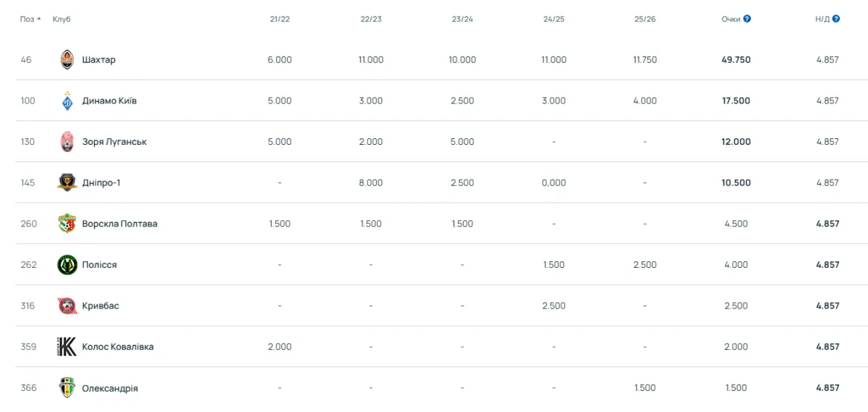Click the Dynamo Kyiv club logo
This screenshot has height=412, width=868.
pyautogui.click(x=67, y=101)
